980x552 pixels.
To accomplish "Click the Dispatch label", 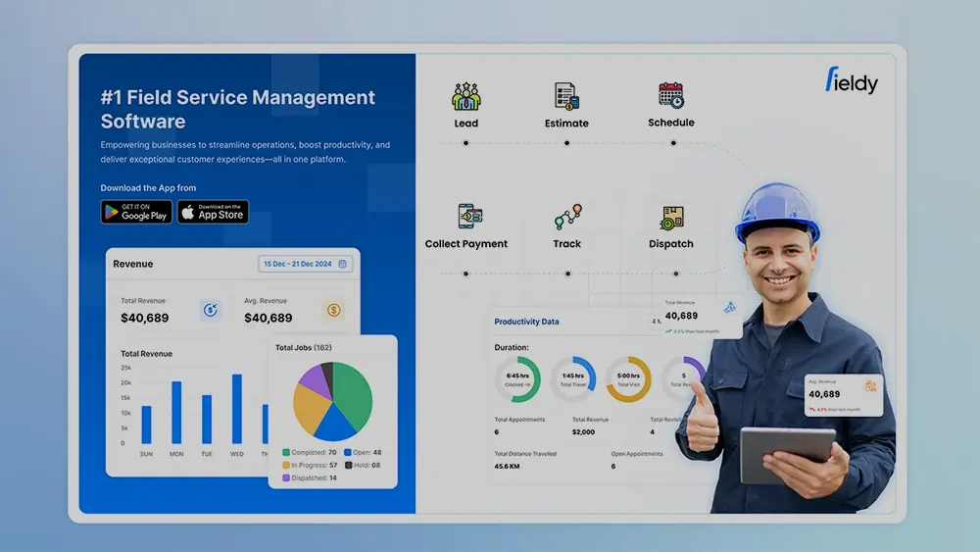I will coord(671,244).
